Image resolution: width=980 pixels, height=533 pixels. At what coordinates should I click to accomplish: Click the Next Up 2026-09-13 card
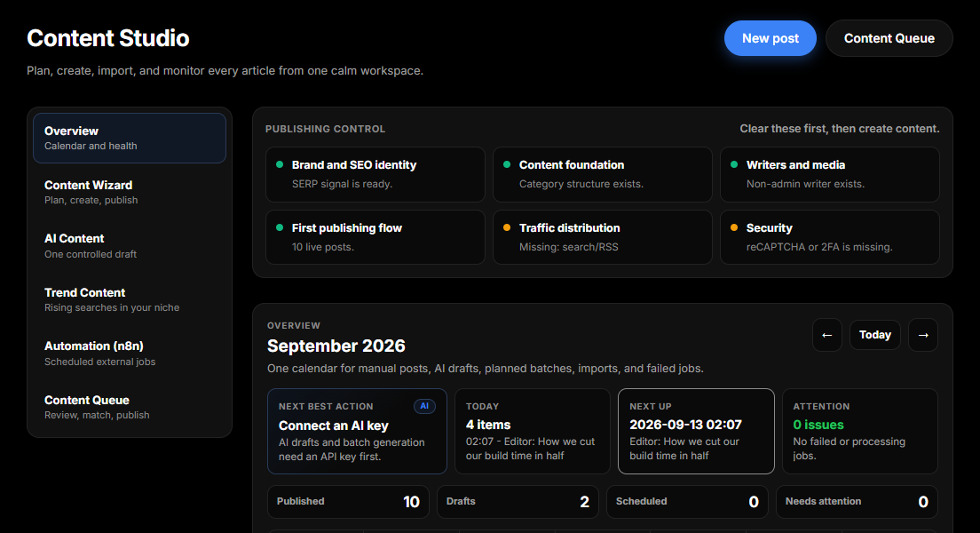(696, 431)
